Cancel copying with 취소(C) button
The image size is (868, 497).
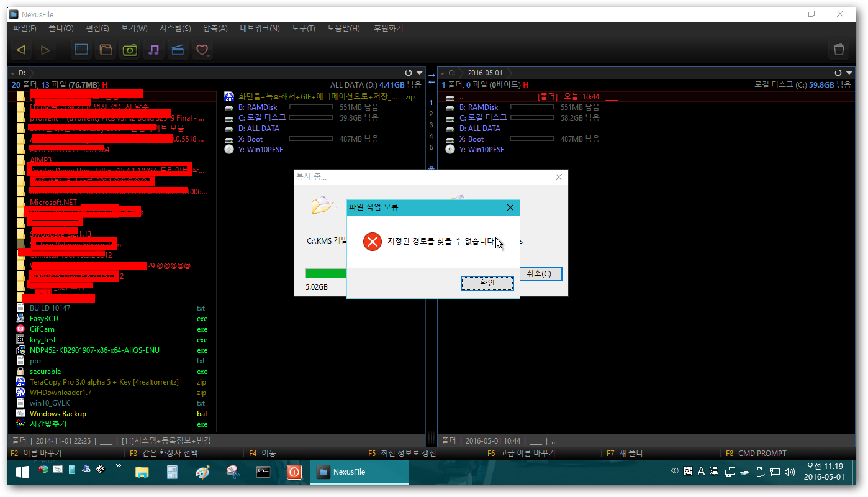tap(540, 273)
